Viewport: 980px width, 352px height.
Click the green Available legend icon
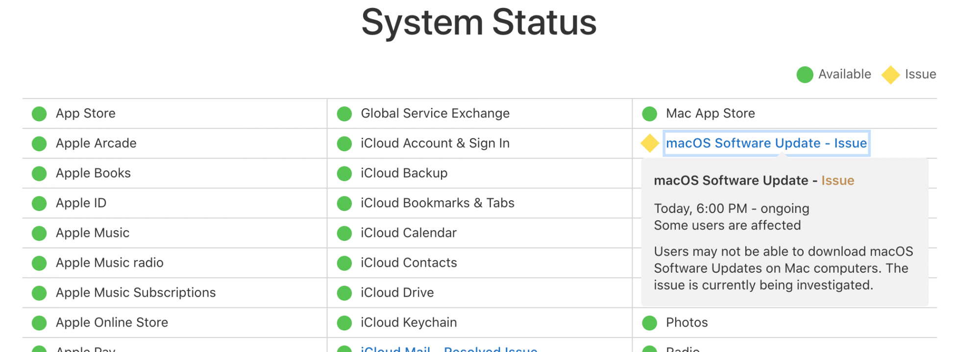[x=805, y=75]
